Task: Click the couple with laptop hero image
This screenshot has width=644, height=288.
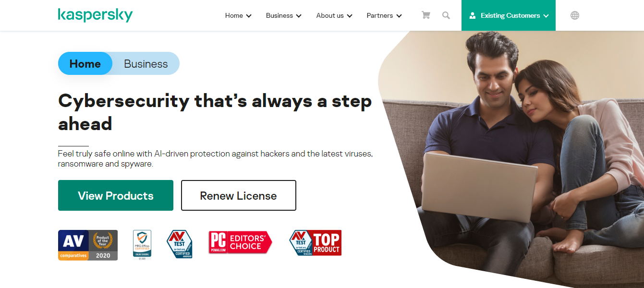Action: [x=511, y=158]
